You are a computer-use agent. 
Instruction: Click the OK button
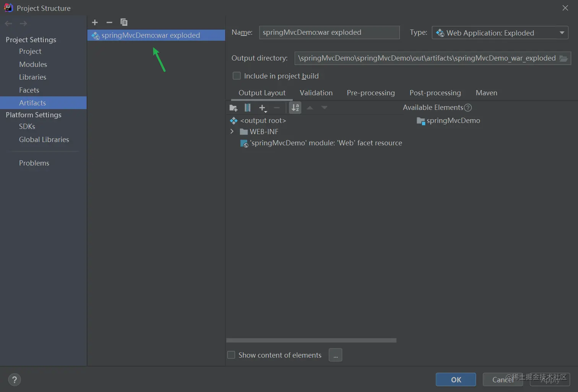pos(456,379)
